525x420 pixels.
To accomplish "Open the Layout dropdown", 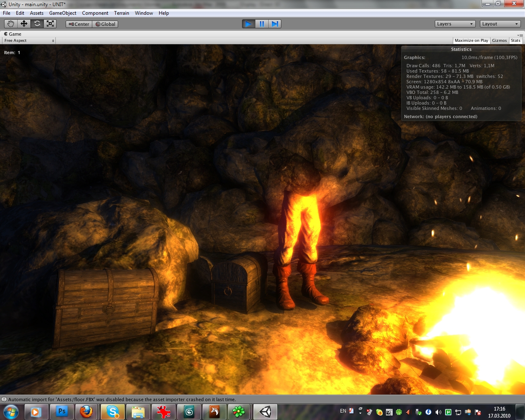I will (500, 24).
